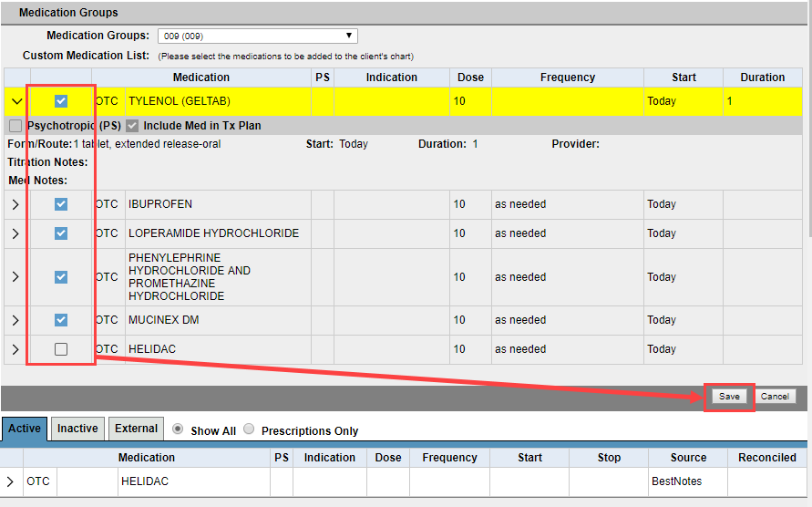Uncheck the IBUPROFEN checkbox
Image resolution: width=812 pixels, height=507 pixels.
(60, 204)
